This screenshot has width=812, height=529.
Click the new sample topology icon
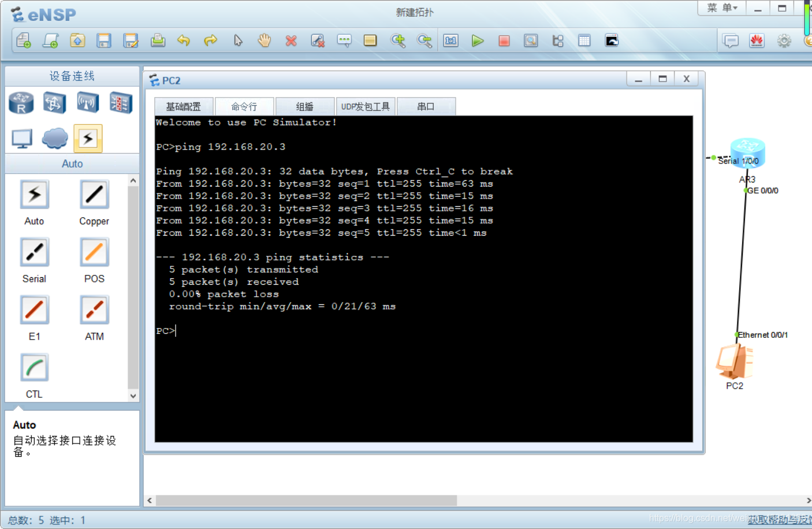[50, 40]
